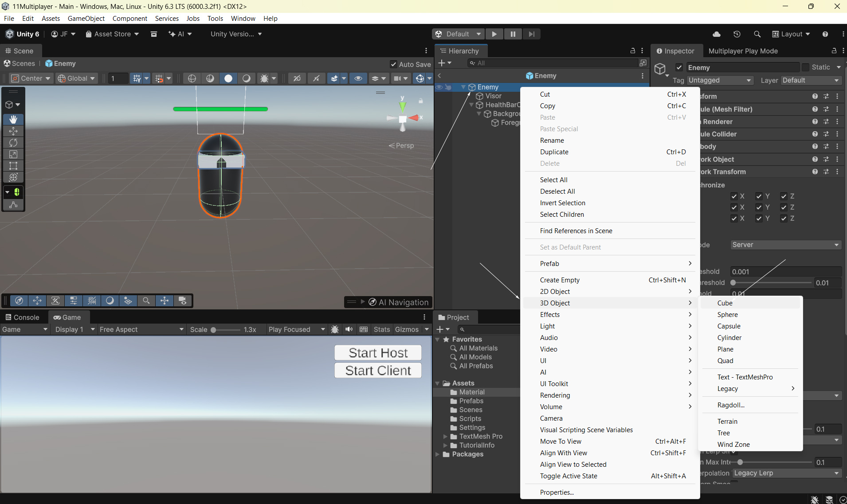The height and width of the screenshot is (504, 847).
Task: Select the Rotate tool in Scene toolbar
Action: 13,143
